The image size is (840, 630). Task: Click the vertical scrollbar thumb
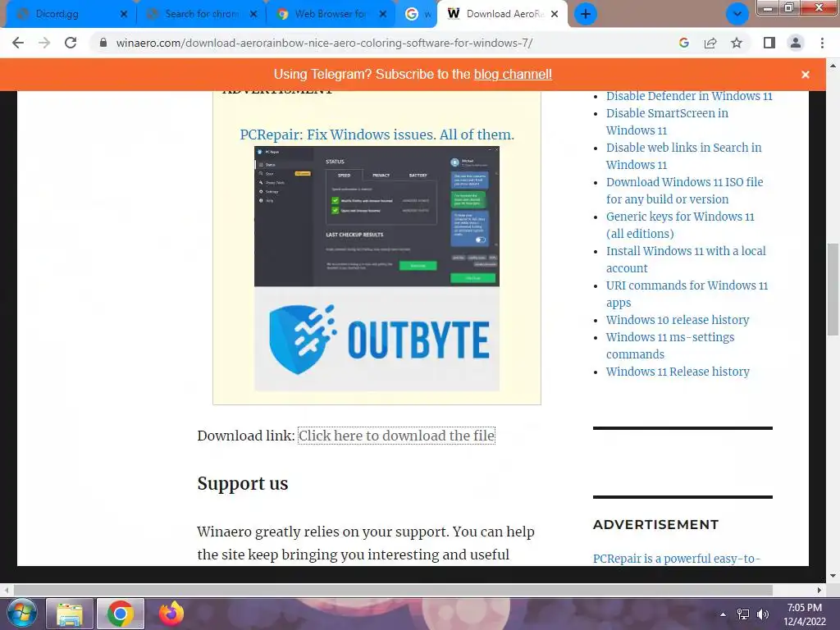833,290
